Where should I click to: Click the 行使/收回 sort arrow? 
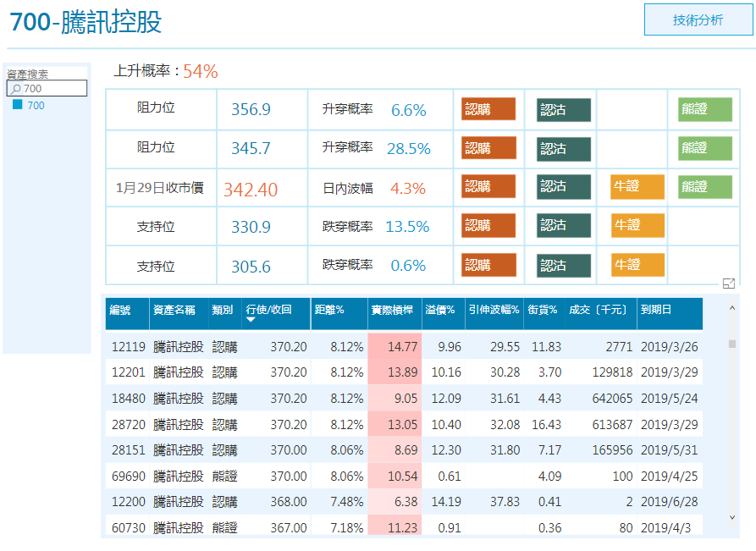251,320
